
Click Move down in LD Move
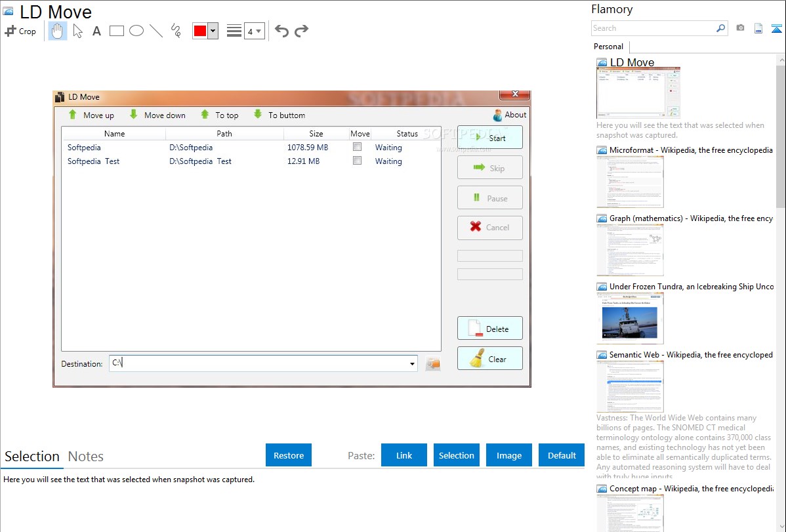pos(157,115)
